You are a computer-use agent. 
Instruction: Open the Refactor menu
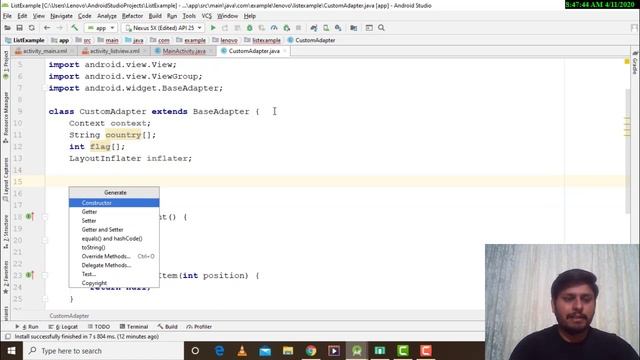[x=132, y=16]
